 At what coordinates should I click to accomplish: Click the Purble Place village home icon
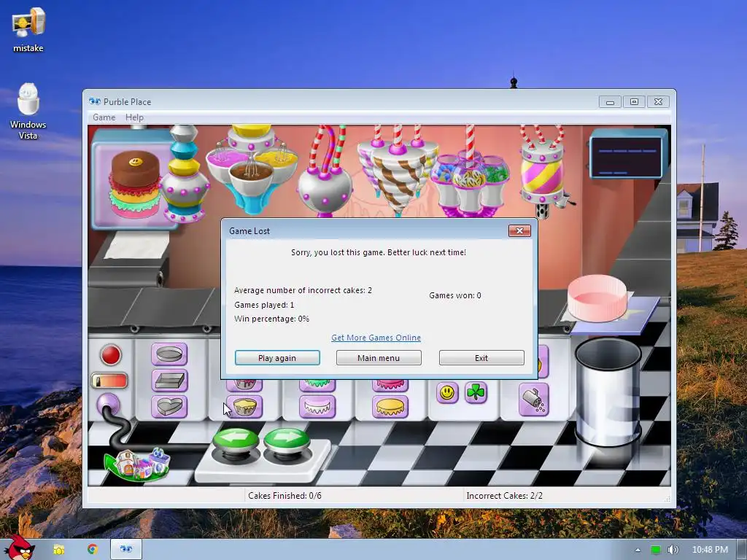point(138,464)
